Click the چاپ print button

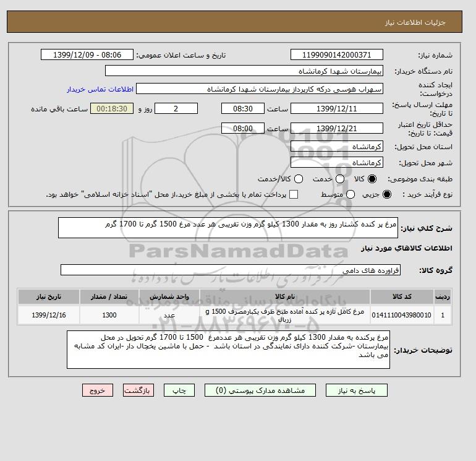[179, 390]
